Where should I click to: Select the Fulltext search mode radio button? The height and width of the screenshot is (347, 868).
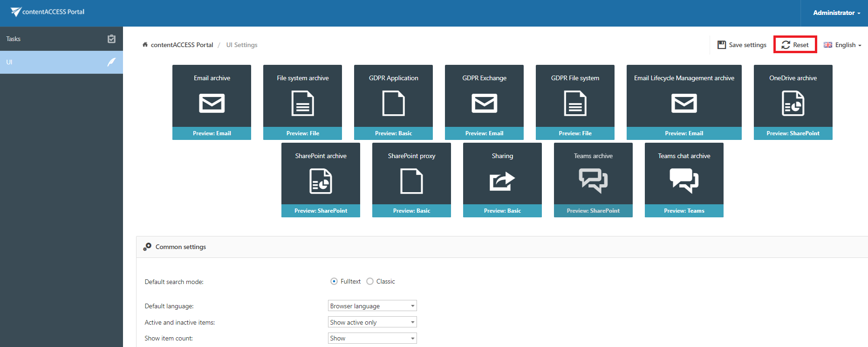(334, 281)
